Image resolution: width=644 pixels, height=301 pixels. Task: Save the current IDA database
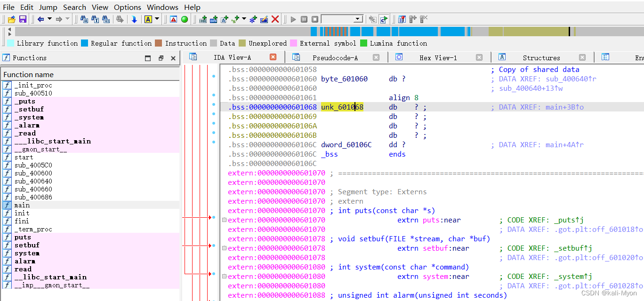[23, 19]
